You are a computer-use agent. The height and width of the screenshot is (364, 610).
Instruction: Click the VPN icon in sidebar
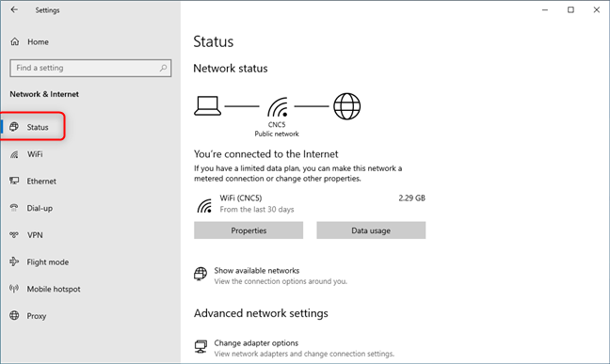click(x=14, y=235)
